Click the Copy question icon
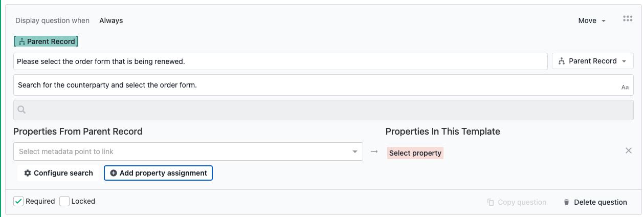644x217 pixels. tap(491, 202)
